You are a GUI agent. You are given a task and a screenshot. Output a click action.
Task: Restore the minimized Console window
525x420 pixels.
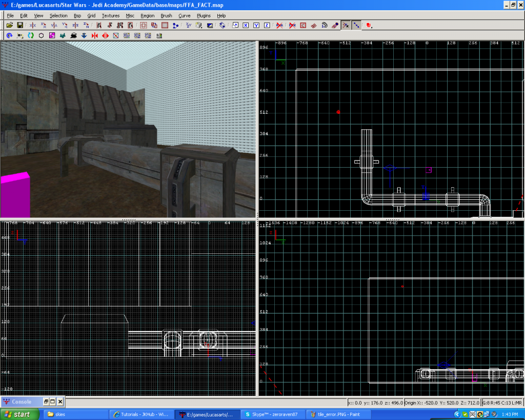click(46, 401)
